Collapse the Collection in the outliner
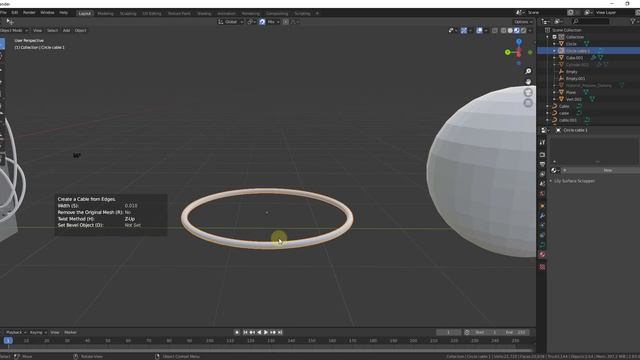 click(548, 37)
